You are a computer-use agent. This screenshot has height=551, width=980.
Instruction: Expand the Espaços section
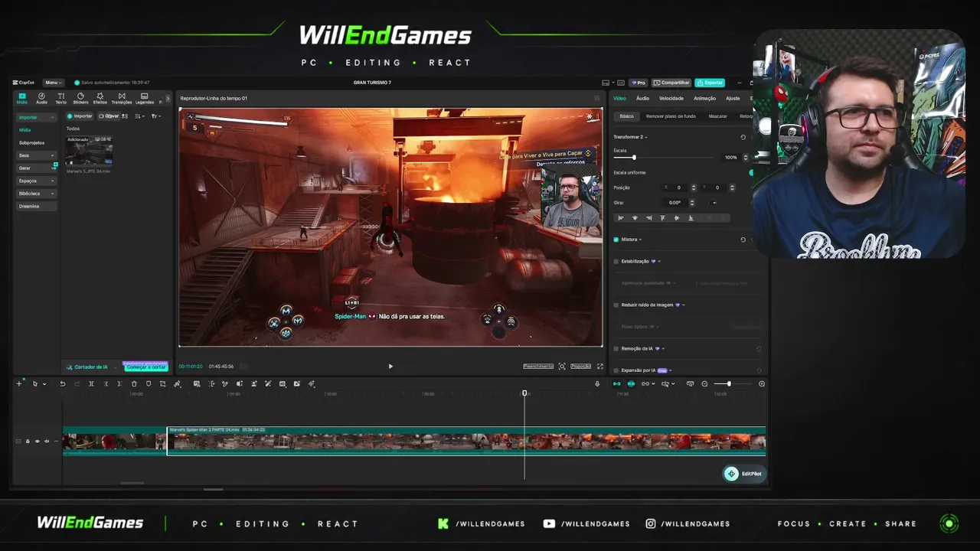[36, 181]
